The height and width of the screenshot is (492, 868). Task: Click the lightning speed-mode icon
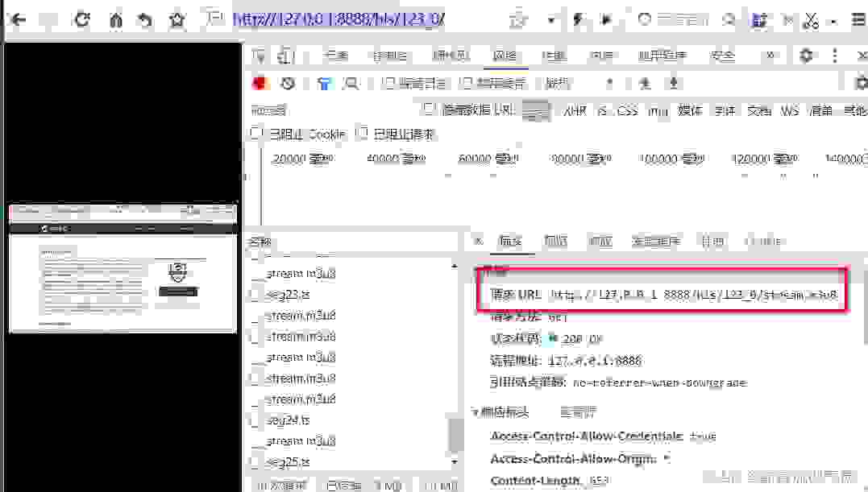tap(579, 20)
